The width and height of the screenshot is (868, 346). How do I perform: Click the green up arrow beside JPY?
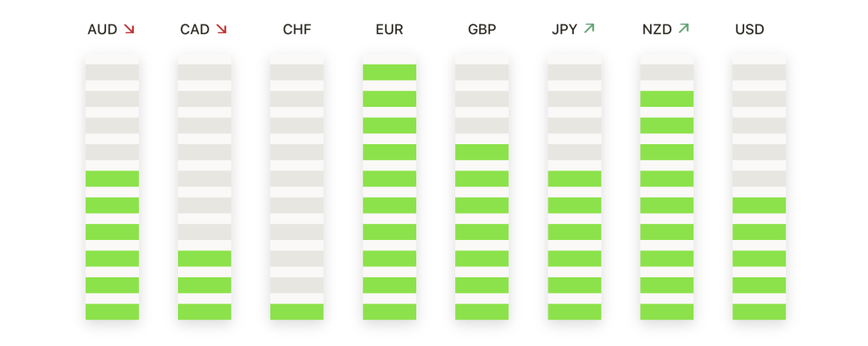pos(589,28)
